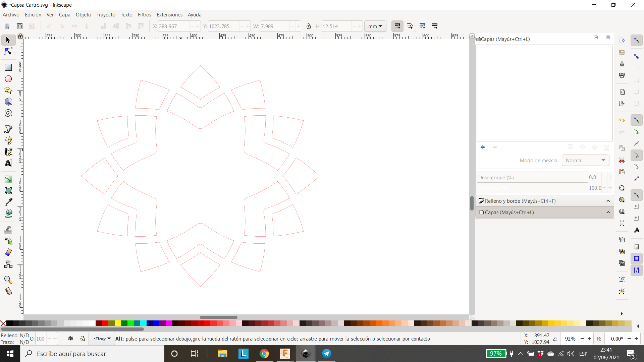644x362 pixels.
Task: Toggle the layer visibility lock icon
Action: pyautogui.click(x=82, y=339)
